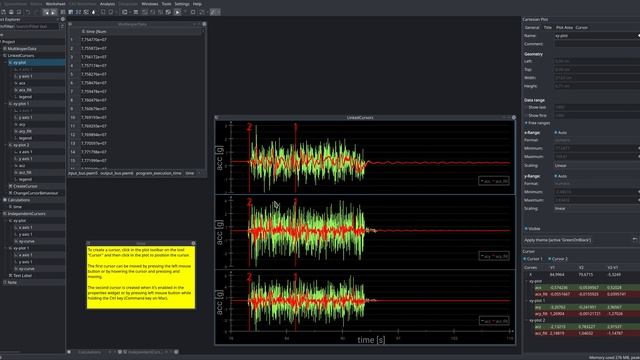Select the Text Label tree item
The width and height of the screenshot is (640, 360).
(x=22, y=276)
